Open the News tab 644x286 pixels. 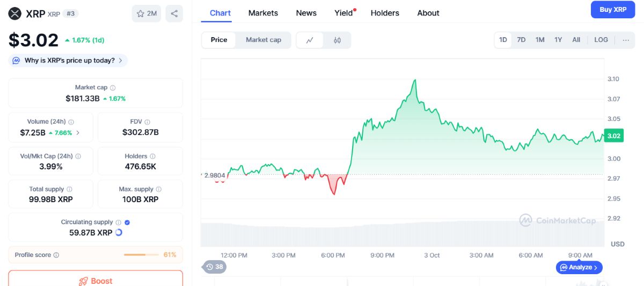[306, 13]
